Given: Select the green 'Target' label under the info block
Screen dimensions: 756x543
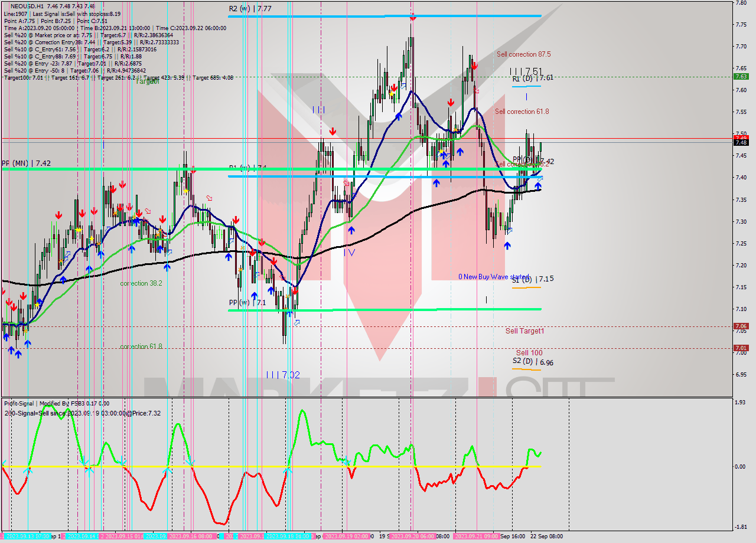Looking at the screenshot, I should click(148, 82).
